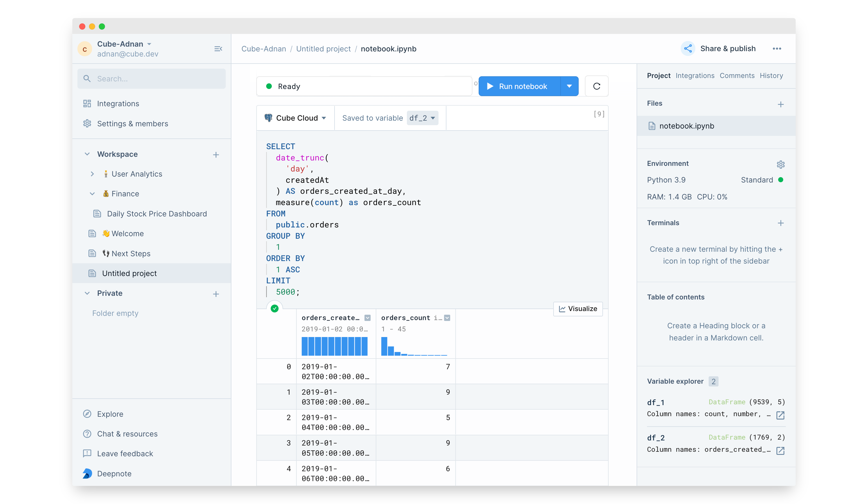
Task: Click the Untitled project breadcrumb link
Action: [323, 49]
